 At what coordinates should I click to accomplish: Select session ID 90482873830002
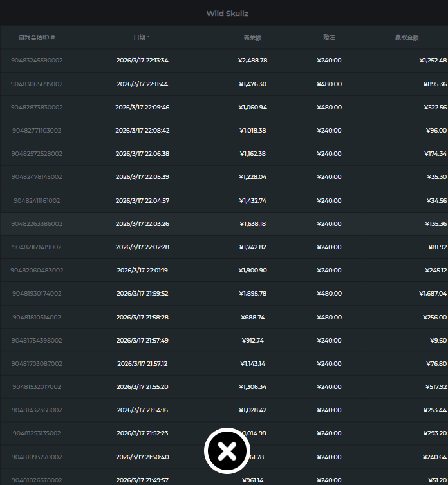(37, 107)
